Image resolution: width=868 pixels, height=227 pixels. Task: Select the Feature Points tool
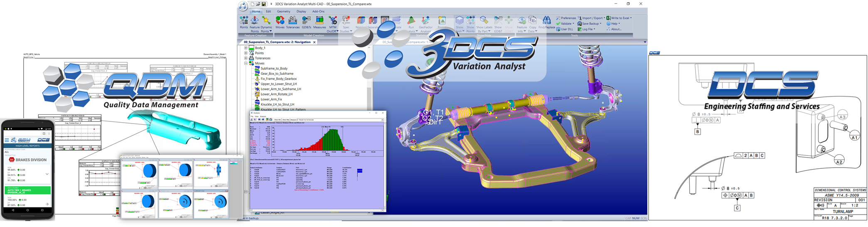tap(255, 24)
